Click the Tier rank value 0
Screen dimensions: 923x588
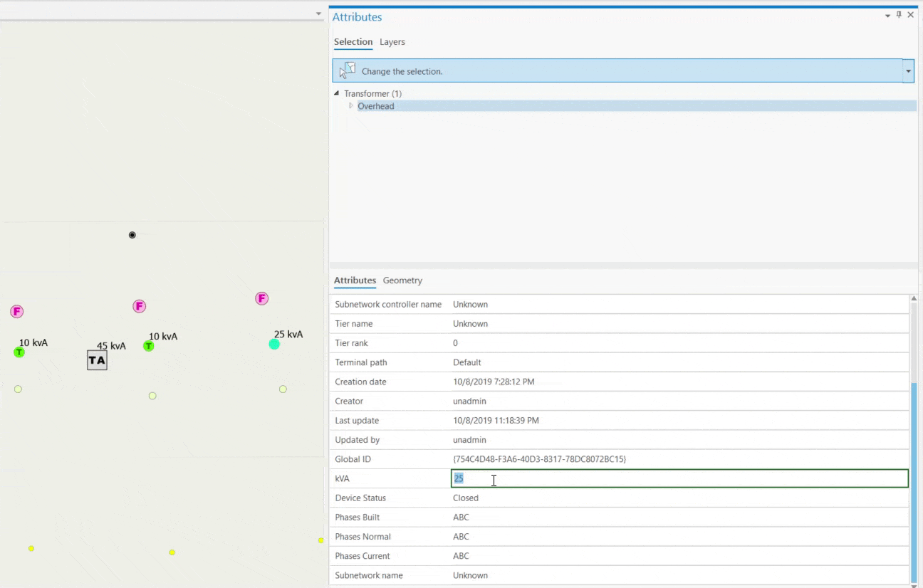point(456,343)
